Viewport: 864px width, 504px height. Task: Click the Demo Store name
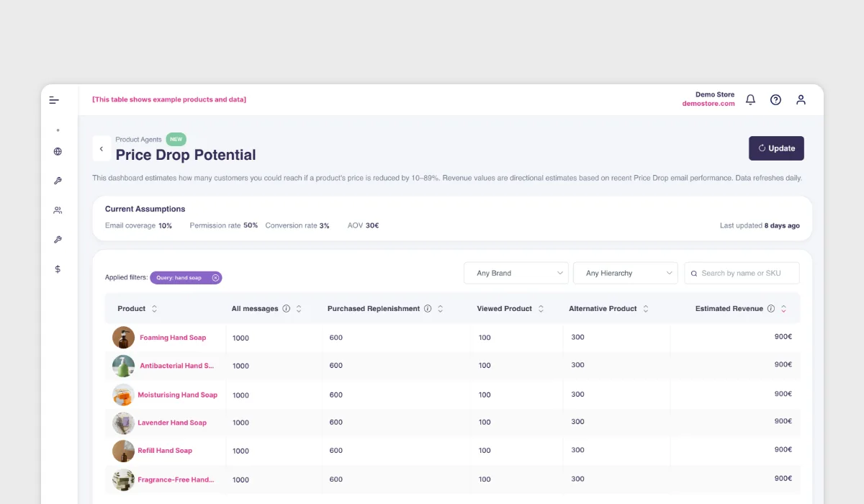pyautogui.click(x=715, y=94)
